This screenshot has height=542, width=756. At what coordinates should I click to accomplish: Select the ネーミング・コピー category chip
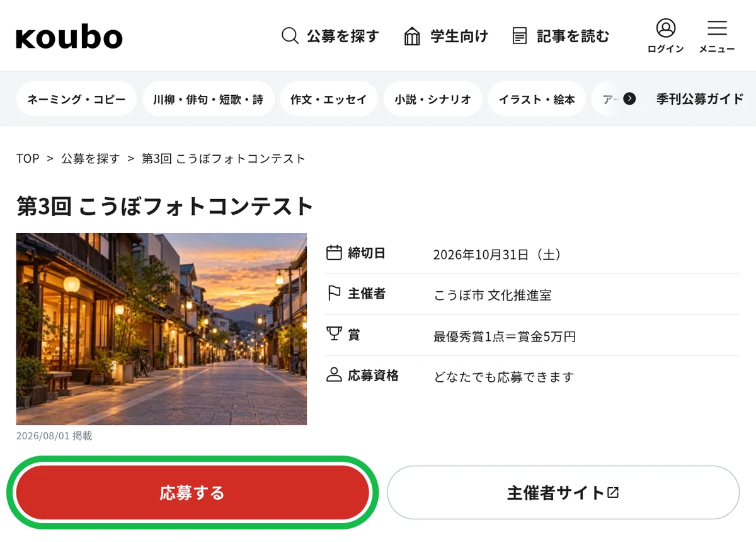[76, 99]
